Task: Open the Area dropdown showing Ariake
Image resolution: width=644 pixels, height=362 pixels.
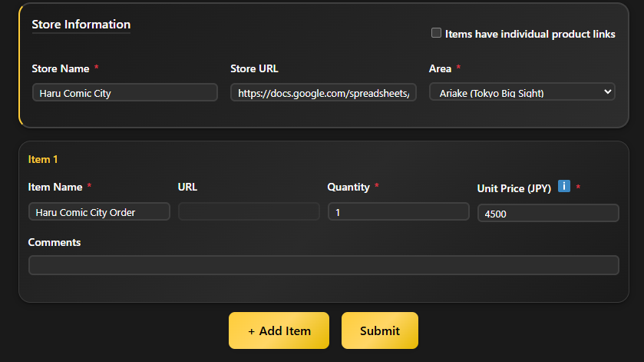Action: tap(522, 92)
